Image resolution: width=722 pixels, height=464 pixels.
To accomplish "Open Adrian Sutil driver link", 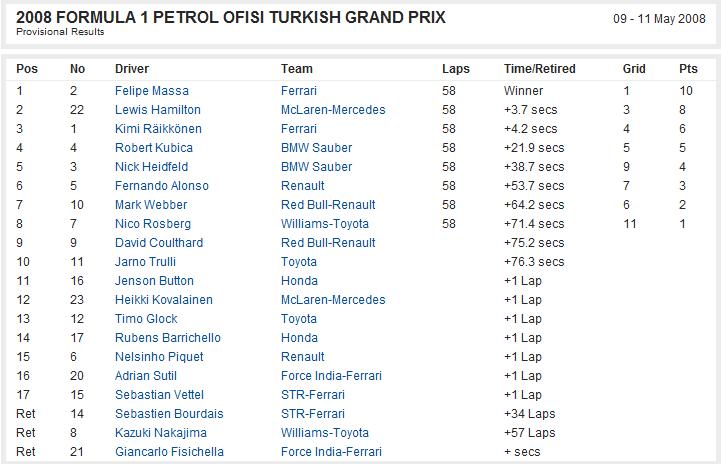I will [x=146, y=376].
